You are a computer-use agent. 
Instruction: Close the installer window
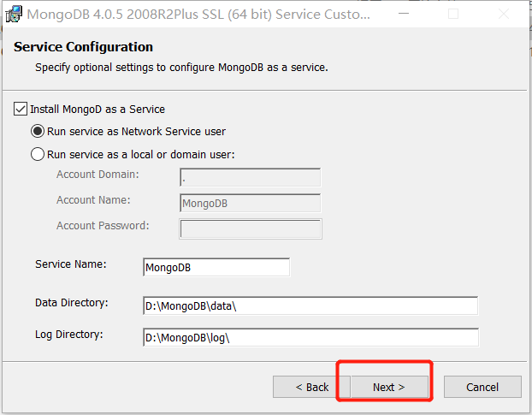[504, 14]
